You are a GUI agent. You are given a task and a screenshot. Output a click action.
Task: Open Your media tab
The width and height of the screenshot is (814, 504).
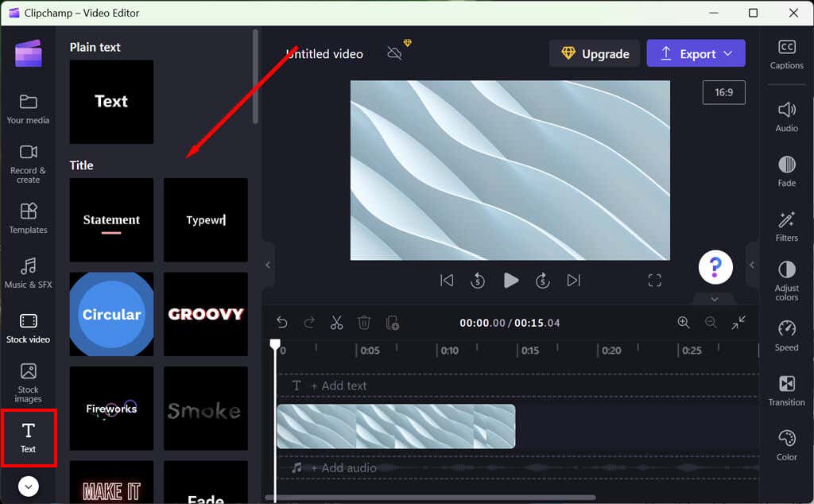(28, 109)
